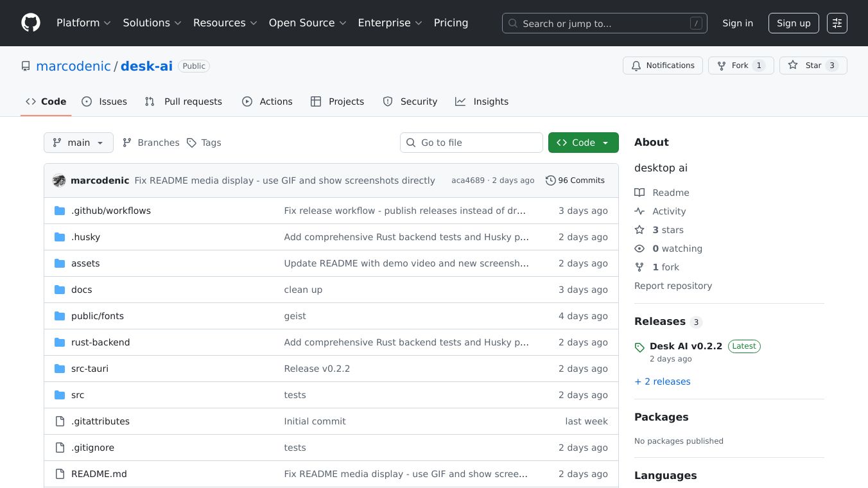Screen dimensions: 868x488
Task: Open the 96 Commits history
Action: coord(575,180)
